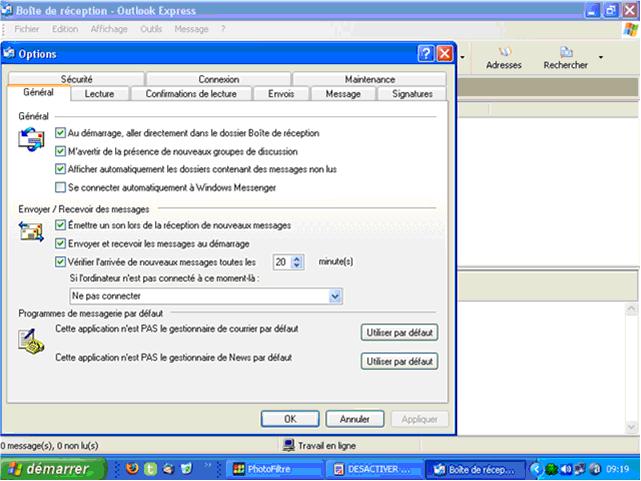Open the Confirmations de lecture tab
Image resolution: width=641 pixels, height=481 pixels.
[x=191, y=94]
